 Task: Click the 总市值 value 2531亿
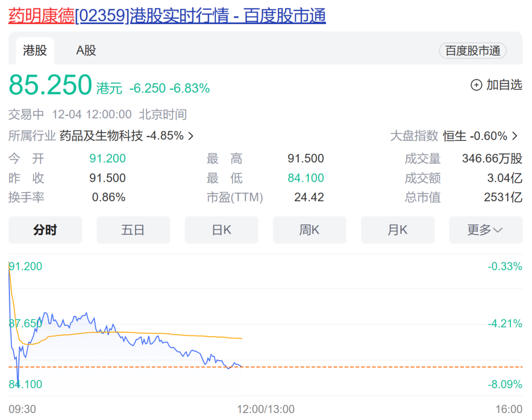coord(503,197)
